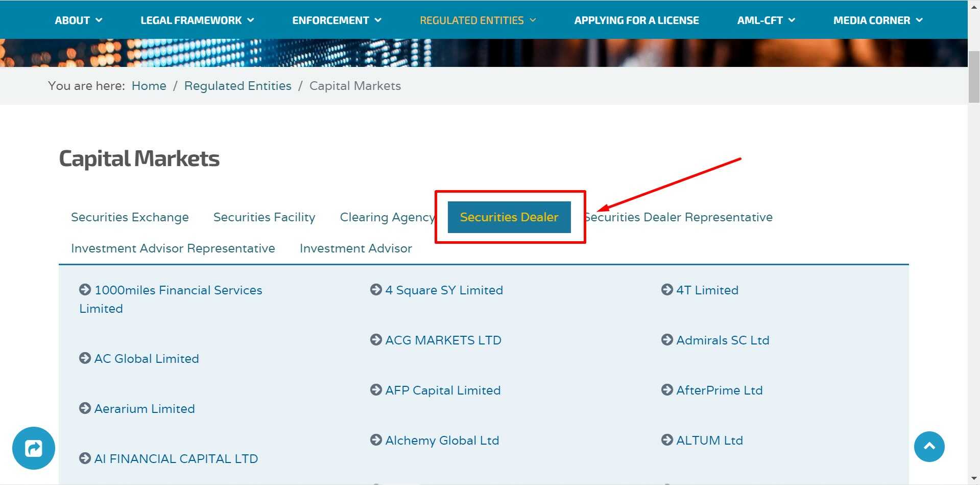
Task: Switch to the Securities Exchange tab
Action: 130,217
